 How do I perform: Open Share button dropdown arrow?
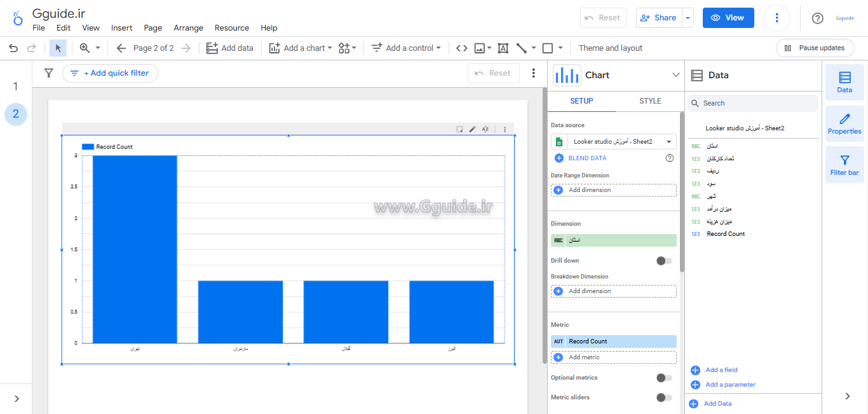(688, 18)
